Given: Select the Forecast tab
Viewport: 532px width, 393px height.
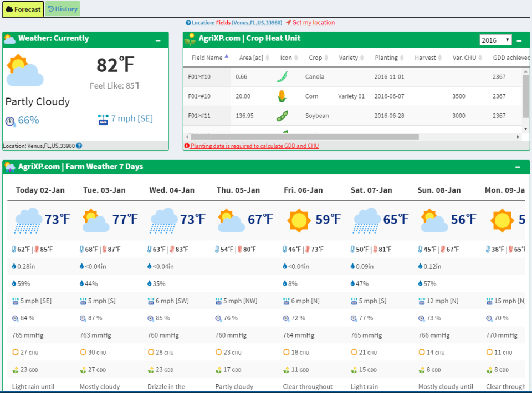Looking at the screenshot, I should click(23, 9).
